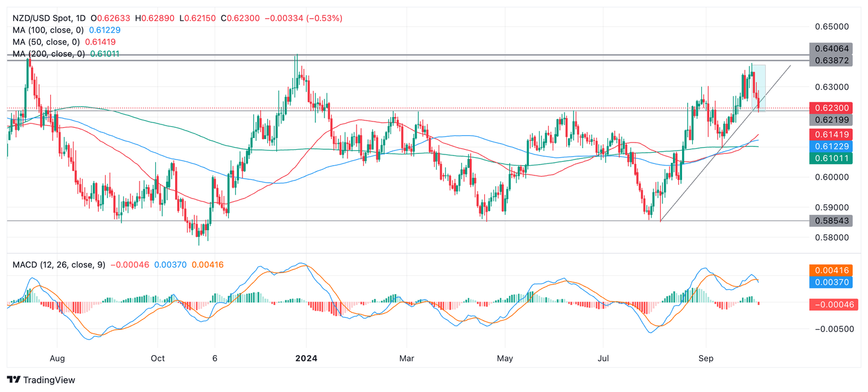Select the 0.64064 horizontal level price label
Viewport: 868px width, 392px height.
click(x=834, y=49)
